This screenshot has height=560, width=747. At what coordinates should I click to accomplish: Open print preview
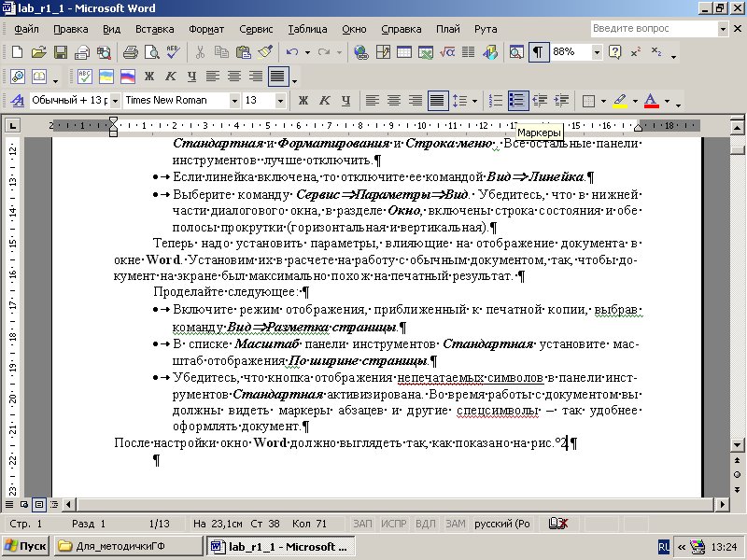(151, 52)
